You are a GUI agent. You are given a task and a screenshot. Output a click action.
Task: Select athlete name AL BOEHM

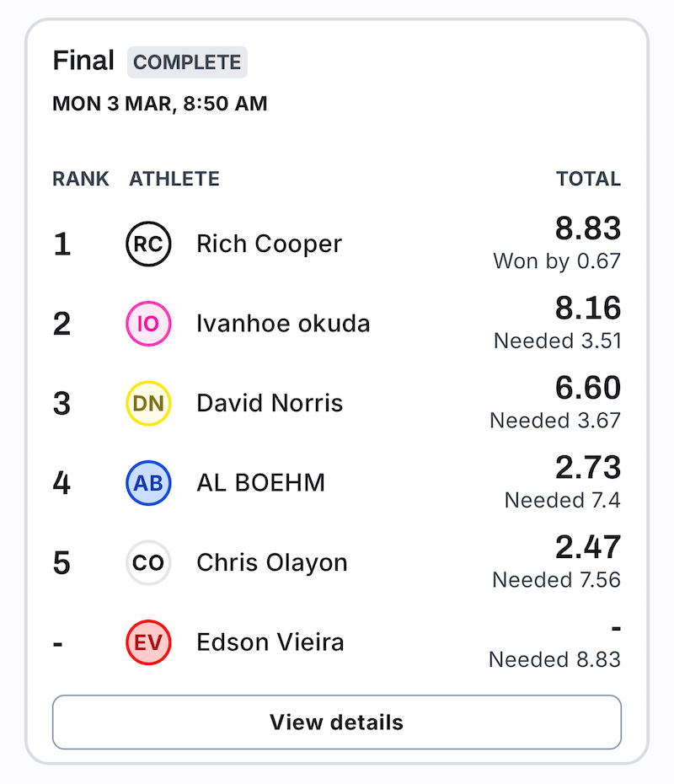point(261,483)
